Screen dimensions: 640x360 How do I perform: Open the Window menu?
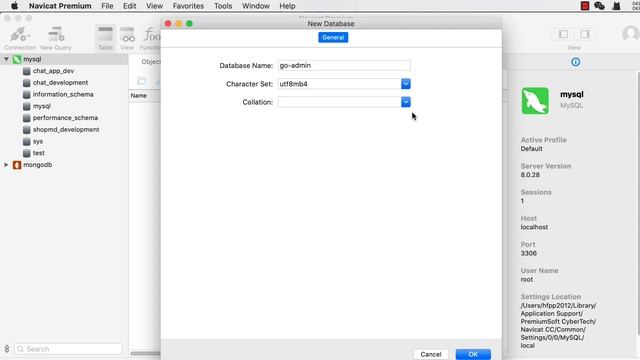point(256,6)
